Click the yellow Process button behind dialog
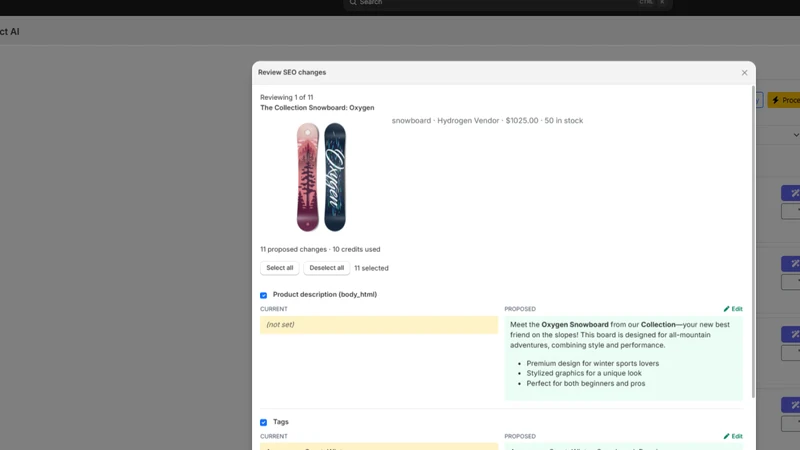This screenshot has width=800, height=450. (784, 100)
